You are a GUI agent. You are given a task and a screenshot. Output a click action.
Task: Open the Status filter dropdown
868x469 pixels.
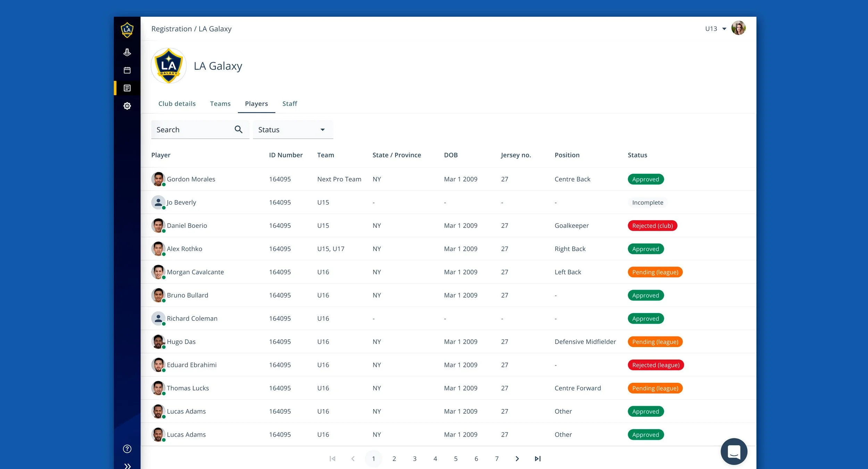[293, 130]
